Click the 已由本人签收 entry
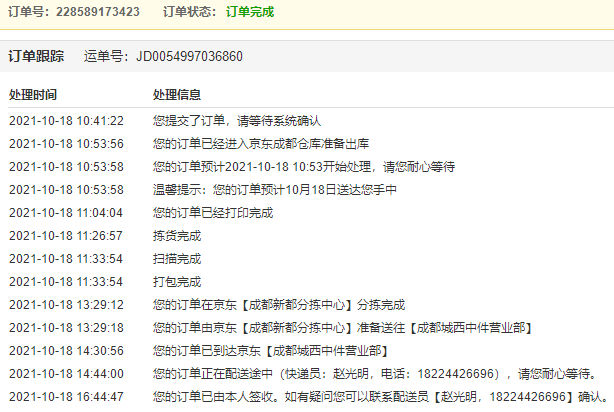Screen dimensions: 614x412 tap(381, 397)
